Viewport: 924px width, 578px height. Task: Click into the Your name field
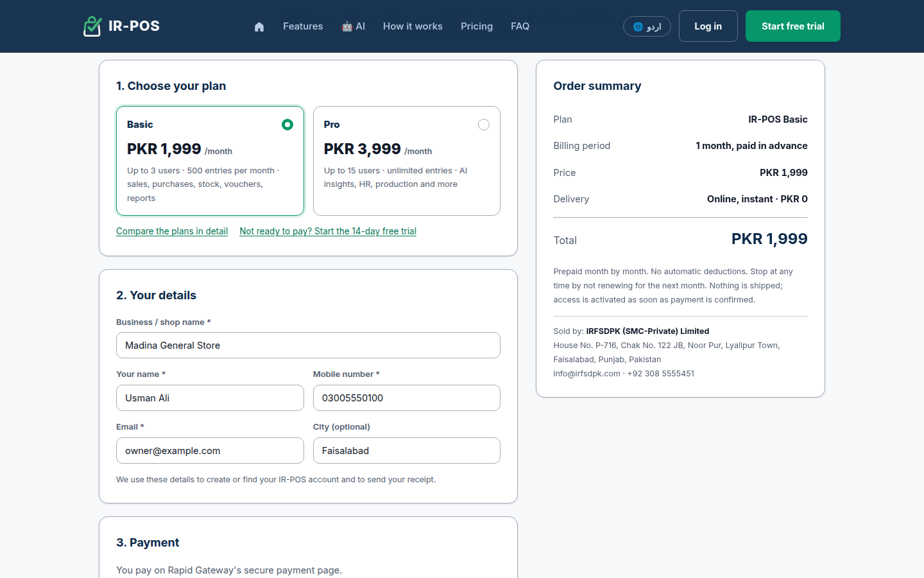click(210, 398)
